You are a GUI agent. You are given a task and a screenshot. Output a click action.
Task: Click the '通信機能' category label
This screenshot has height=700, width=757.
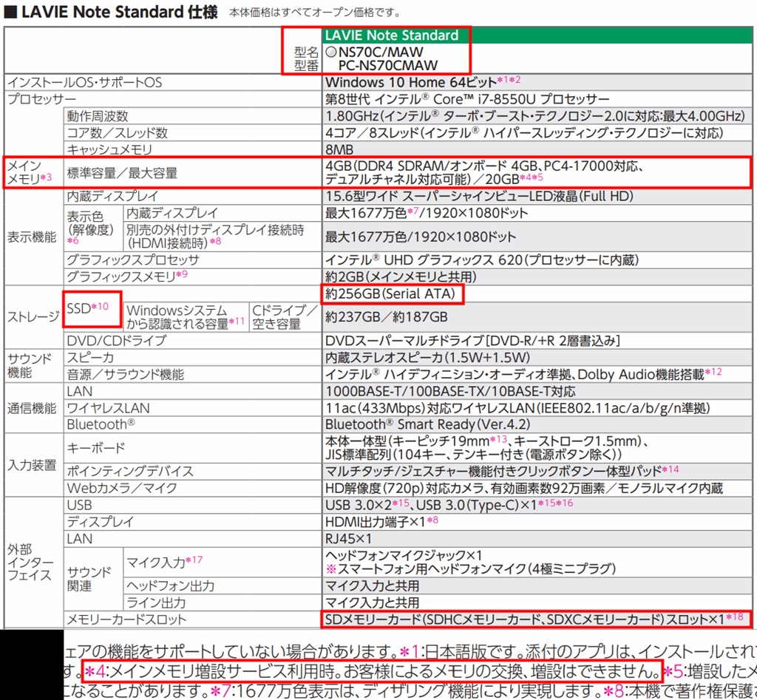coord(32,409)
